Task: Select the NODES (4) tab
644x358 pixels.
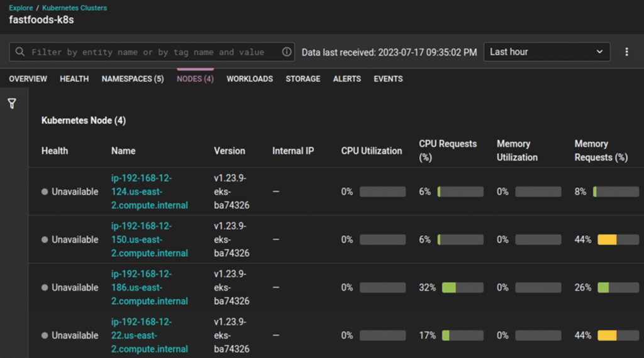Action: click(x=195, y=79)
